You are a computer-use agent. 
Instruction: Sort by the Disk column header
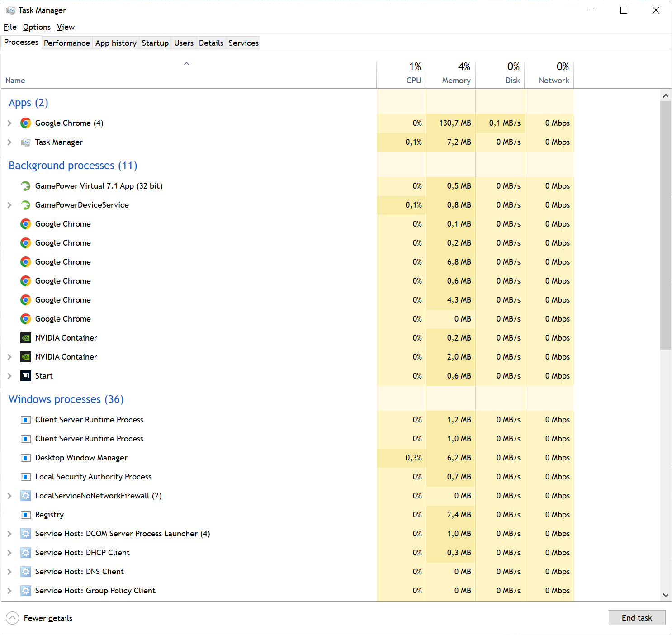coord(500,74)
